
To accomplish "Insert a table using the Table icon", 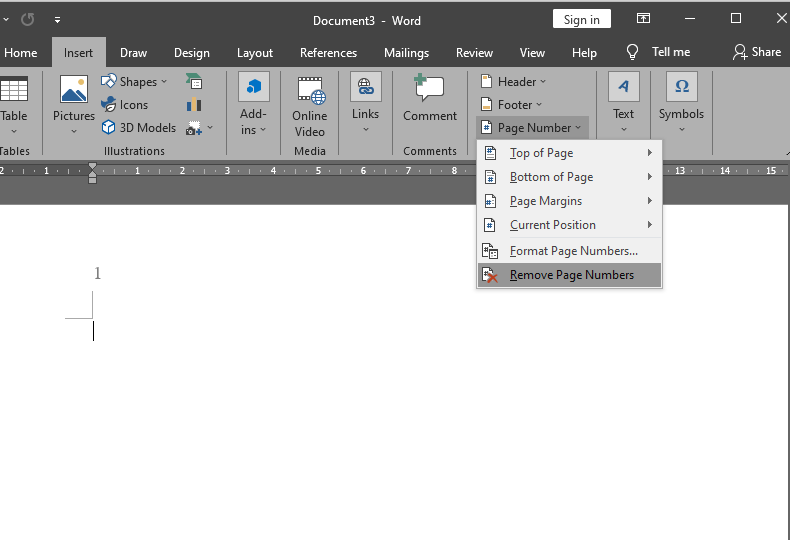I will [14, 104].
